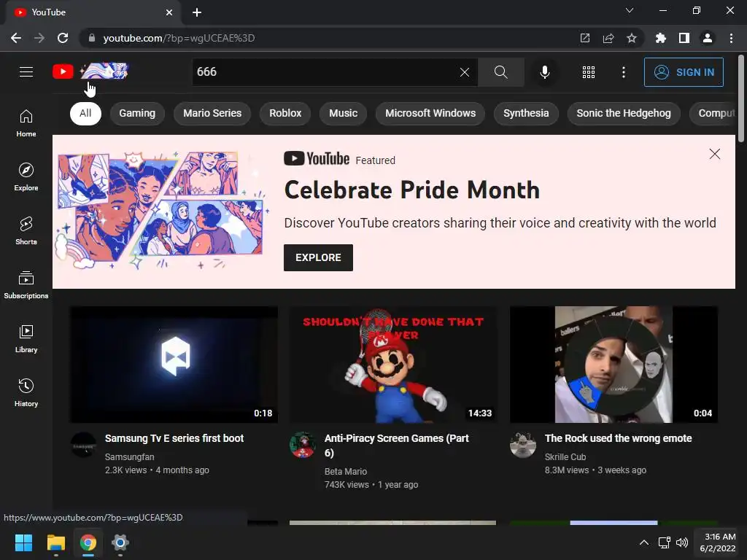
Task: Open YouTube settings three-dot menu
Action: [x=624, y=72]
